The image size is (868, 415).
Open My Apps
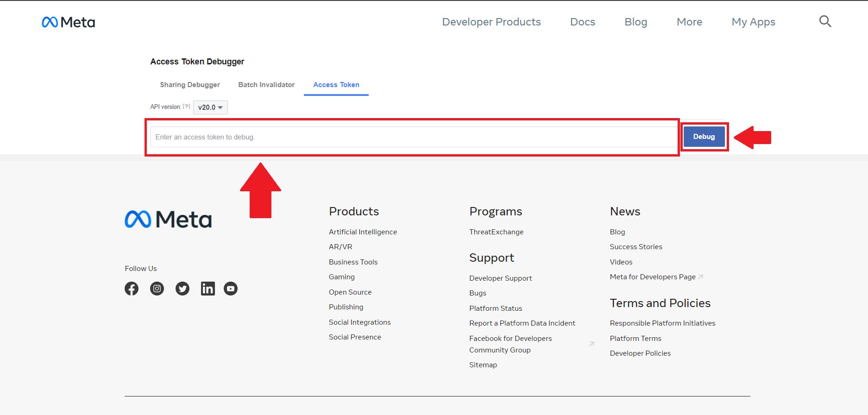753,22
